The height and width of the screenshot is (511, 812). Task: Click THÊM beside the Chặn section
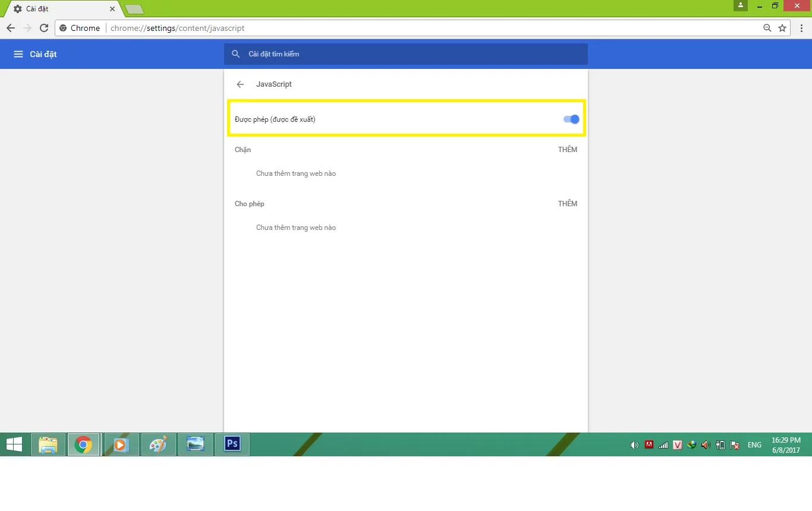[x=568, y=150]
